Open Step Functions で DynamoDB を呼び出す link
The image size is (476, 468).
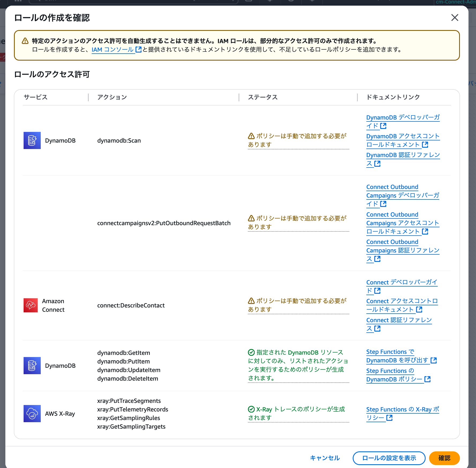tap(401, 356)
